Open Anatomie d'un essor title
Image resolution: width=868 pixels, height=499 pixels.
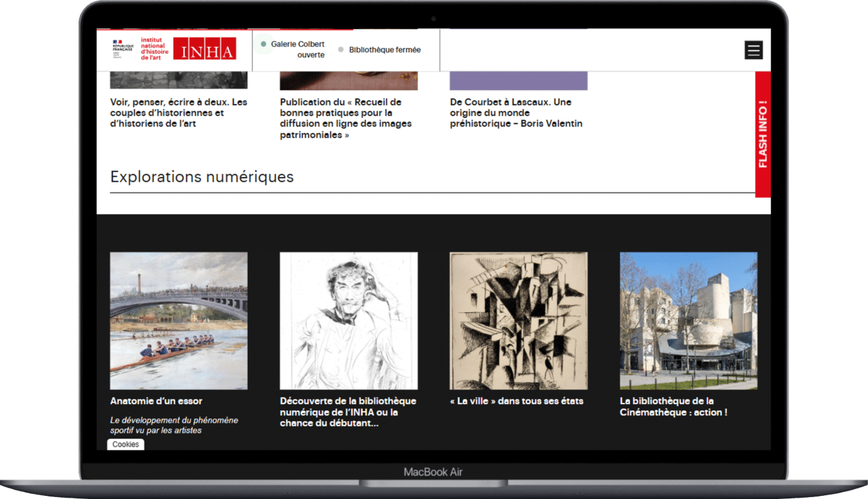(156, 401)
